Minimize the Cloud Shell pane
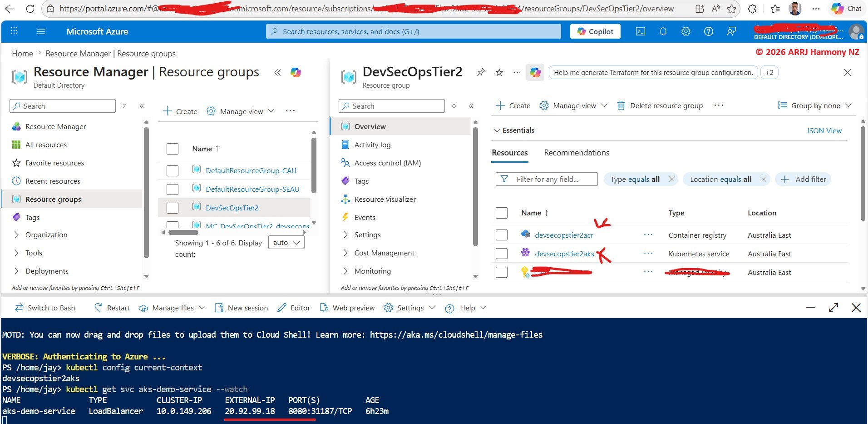 (811, 308)
